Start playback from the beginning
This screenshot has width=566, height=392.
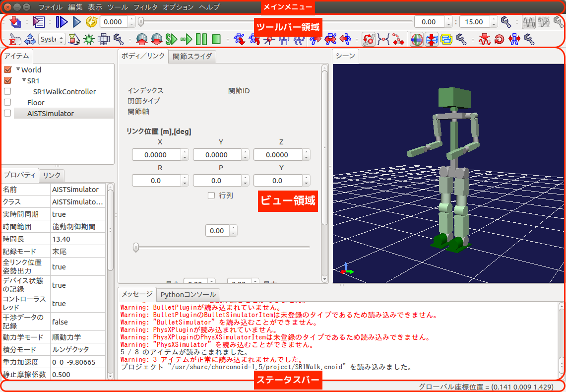tap(62, 22)
